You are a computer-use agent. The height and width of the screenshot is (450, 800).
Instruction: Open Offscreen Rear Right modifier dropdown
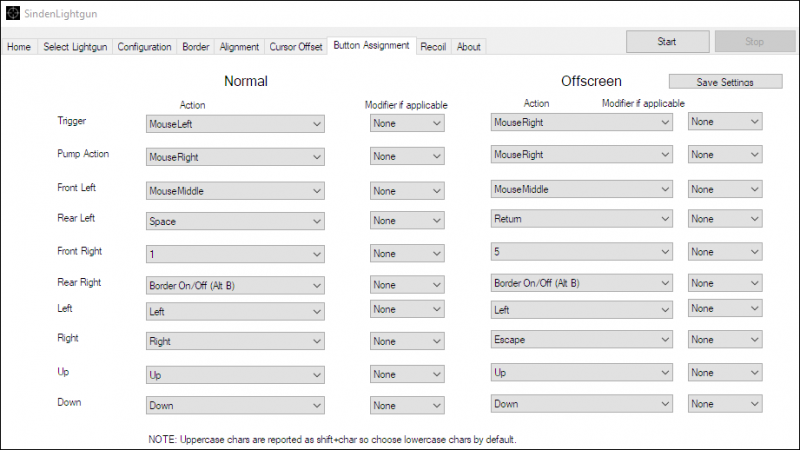(x=725, y=283)
